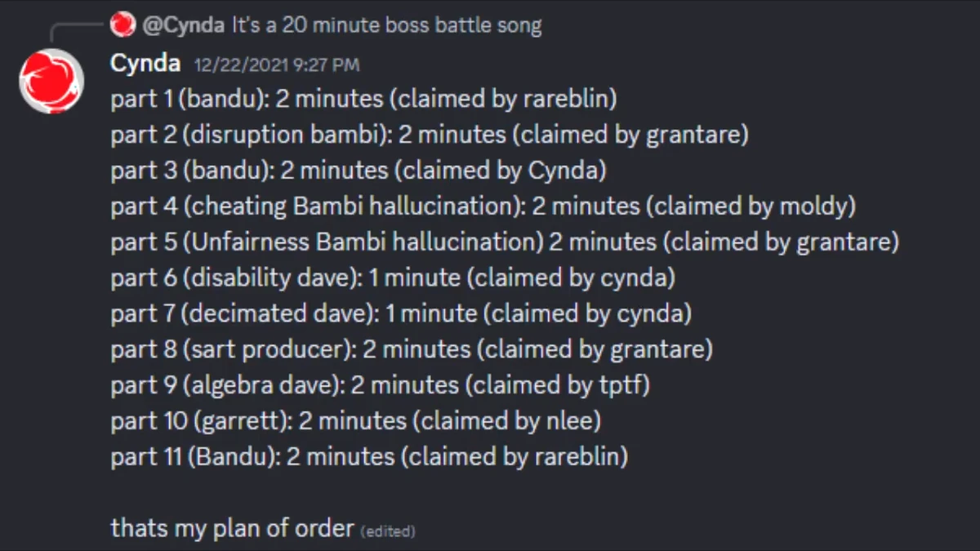Screen dimensions: 980x551
Task: Click the 'part 2 (disruption bambi)' line
Action: (x=430, y=135)
